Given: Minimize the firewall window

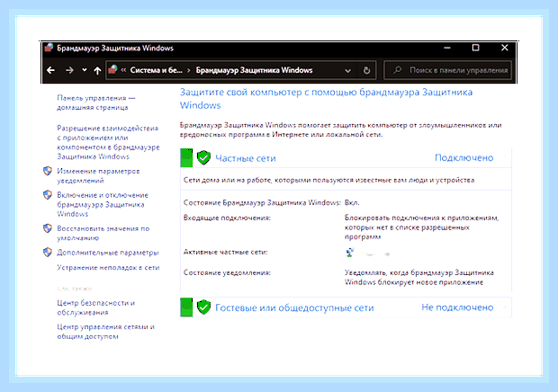Looking at the screenshot, I should 447,48.
